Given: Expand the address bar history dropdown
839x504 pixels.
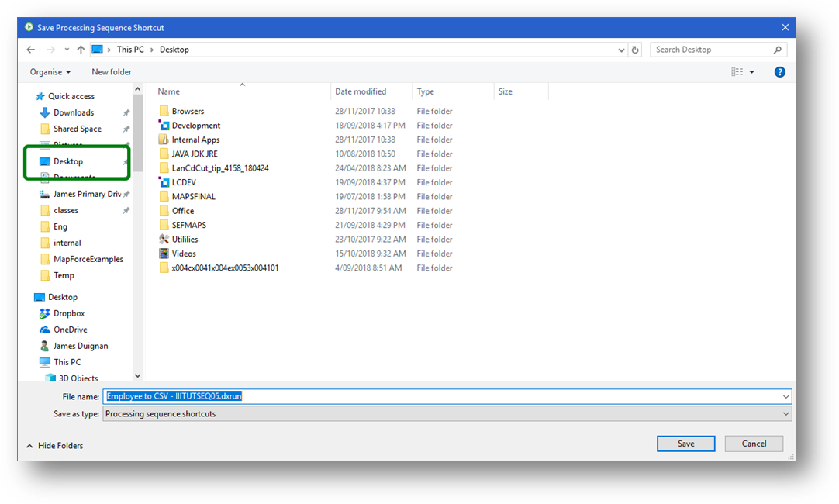Looking at the screenshot, I should (621, 50).
